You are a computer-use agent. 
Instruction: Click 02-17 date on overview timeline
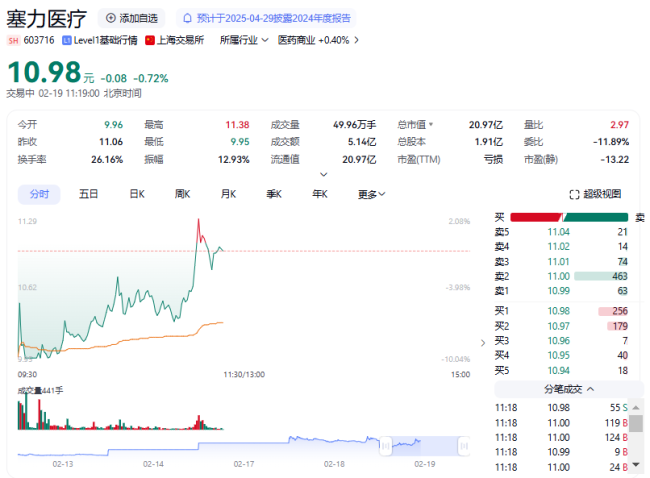pos(244,464)
